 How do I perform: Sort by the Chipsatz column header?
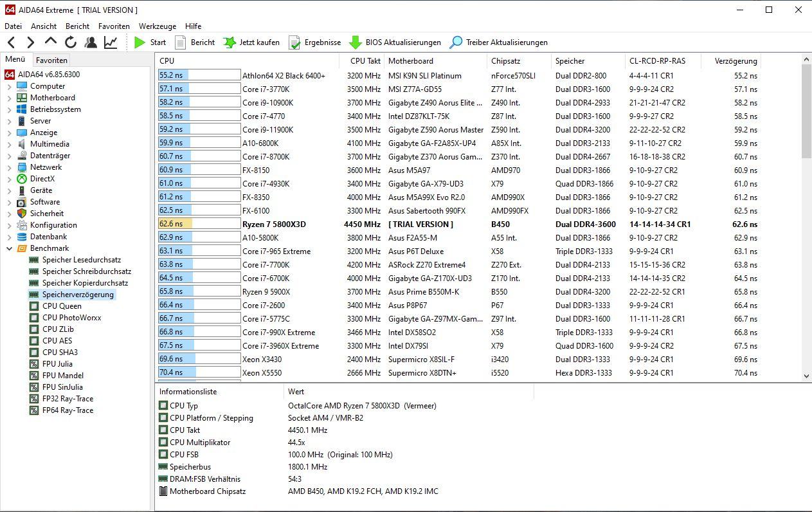pyautogui.click(x=519, y=61)
